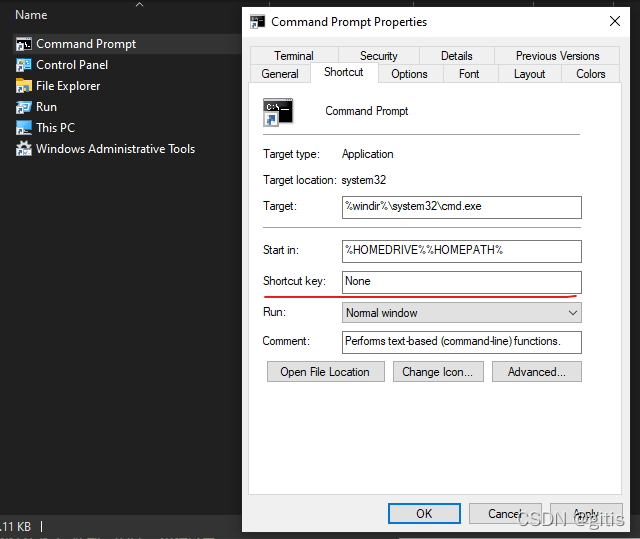The height and width of the screenshot is (539, 640).
Task: Sort file list by Name column header
Action: [x=31, y=15]
